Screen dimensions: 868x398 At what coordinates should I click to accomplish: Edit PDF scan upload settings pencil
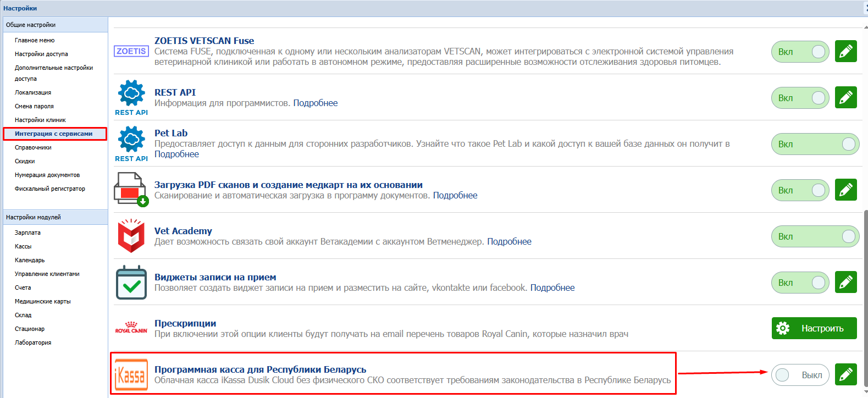(846, 190)
